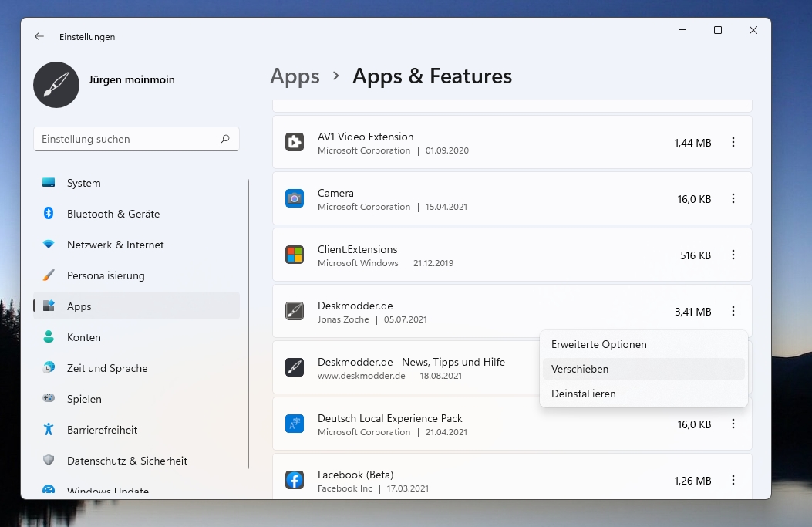Click the AV1 Video Extension title
The height and width of the screenshot is (527, 812).
pos(366,137)
